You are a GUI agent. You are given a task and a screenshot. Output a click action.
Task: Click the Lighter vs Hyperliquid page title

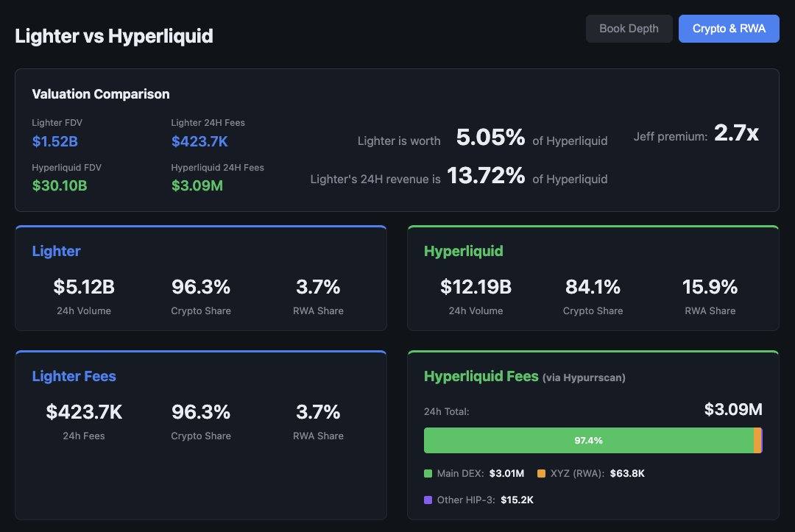[114, 35]
